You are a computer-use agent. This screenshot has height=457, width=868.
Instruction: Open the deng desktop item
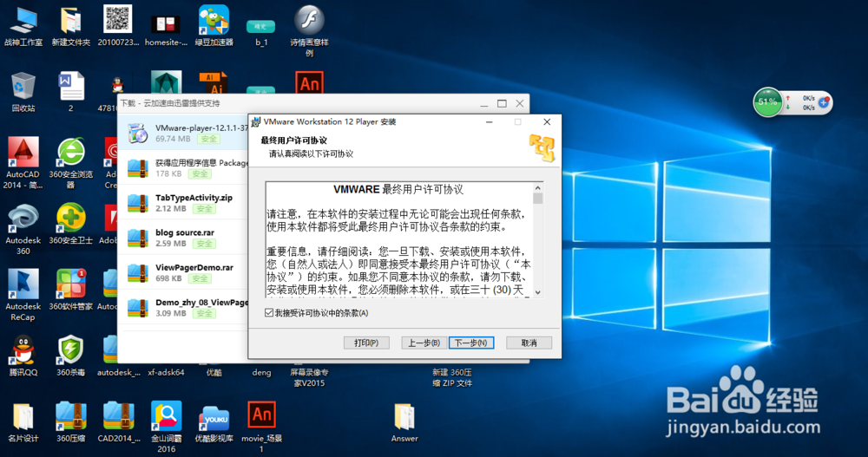[x=261, y=372]
